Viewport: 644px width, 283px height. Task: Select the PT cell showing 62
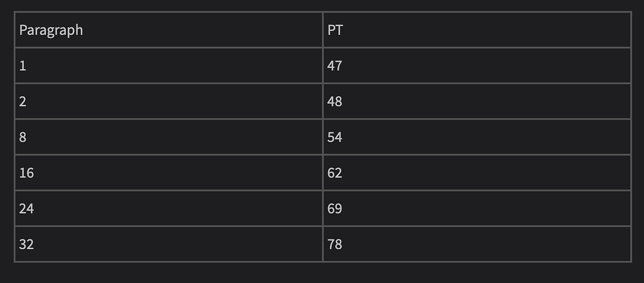(x=476, y=172)
